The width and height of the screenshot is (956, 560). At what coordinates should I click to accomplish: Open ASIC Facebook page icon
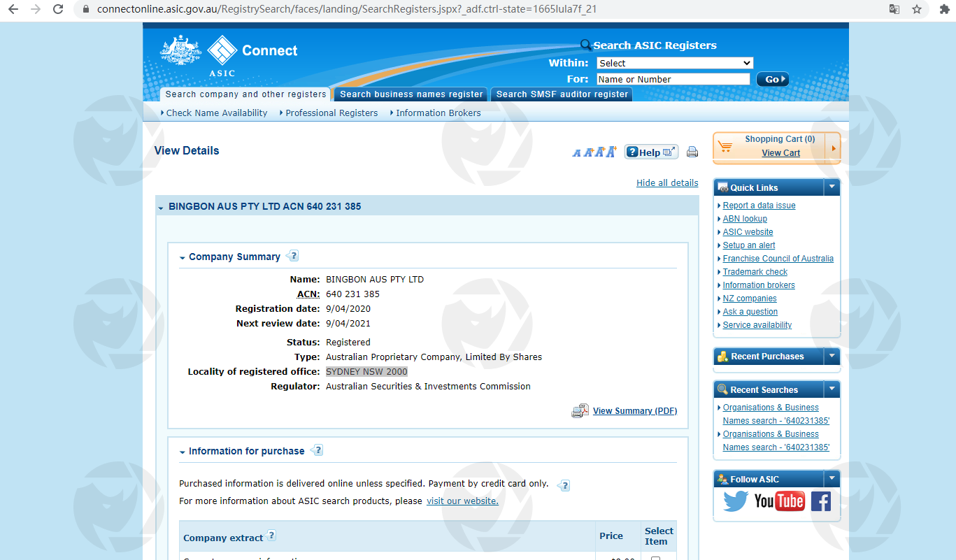coord(820,501)
